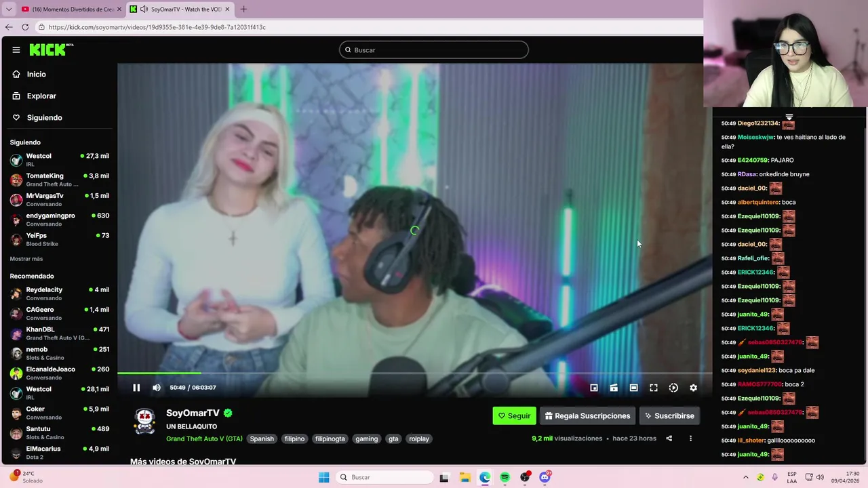Screen dimensions: 868x488
Task: Click the SoyOmarTV channel name
Action: 193,413
